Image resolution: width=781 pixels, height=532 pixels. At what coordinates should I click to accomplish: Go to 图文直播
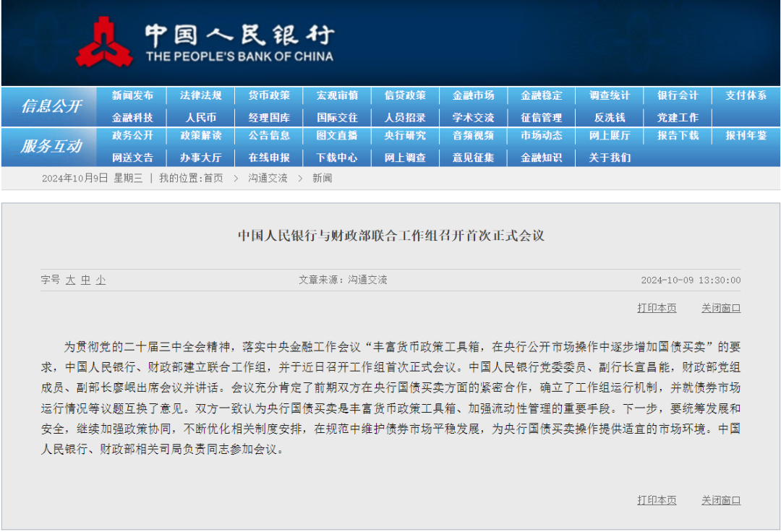pos(337,135)
